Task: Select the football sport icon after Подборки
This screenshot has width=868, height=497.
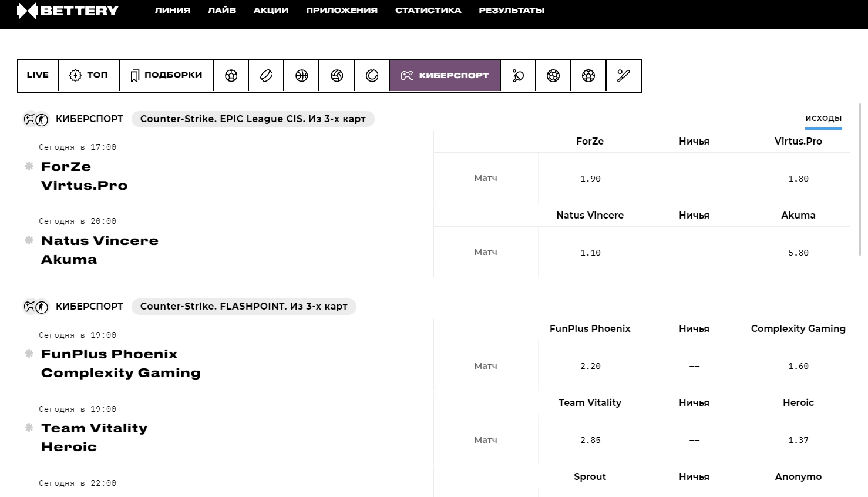Action: point(231,75)
